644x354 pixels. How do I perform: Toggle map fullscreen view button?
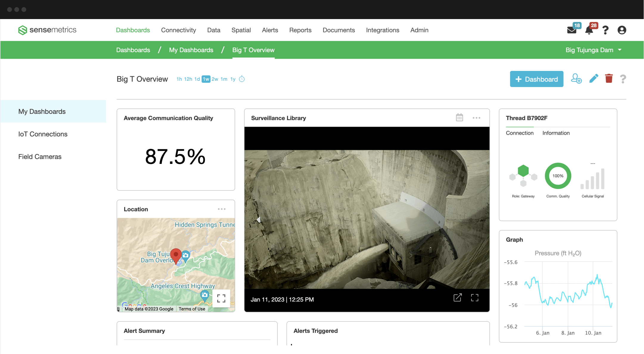[221, 298]
